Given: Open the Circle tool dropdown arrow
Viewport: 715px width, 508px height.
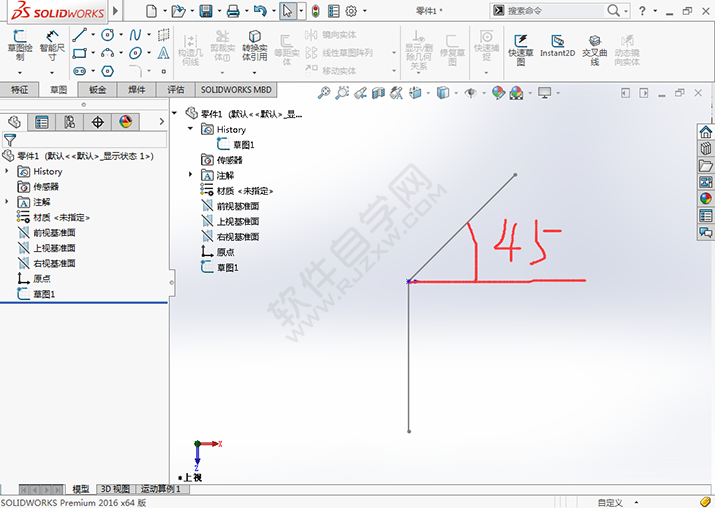Looking at the screenshot, I should (x=121, y=35).
